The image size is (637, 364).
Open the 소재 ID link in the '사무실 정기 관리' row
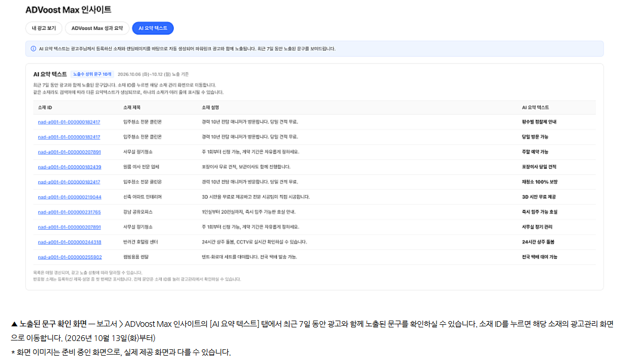(x=69, y=227)
